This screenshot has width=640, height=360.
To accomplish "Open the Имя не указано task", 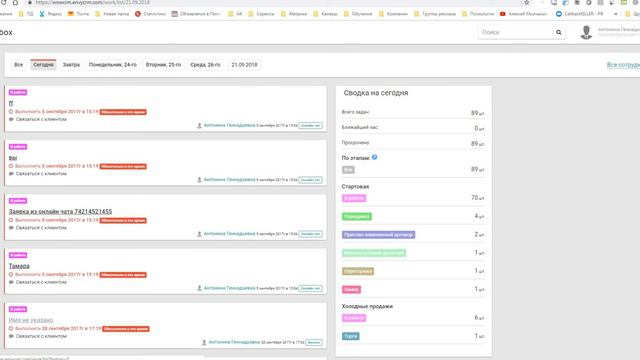I will pyautogui.click(x=31, y=320).
